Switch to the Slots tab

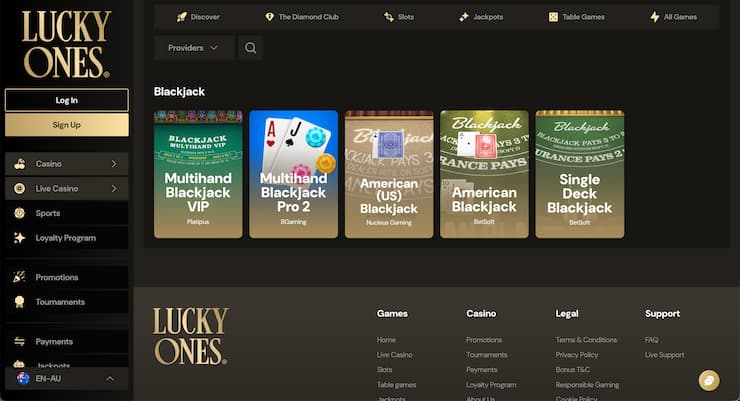tap(399, 17)
